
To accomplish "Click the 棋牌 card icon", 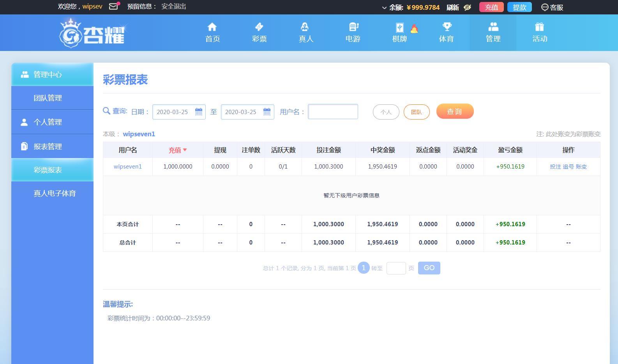I will pyautogui.click(x=400, y=28).
